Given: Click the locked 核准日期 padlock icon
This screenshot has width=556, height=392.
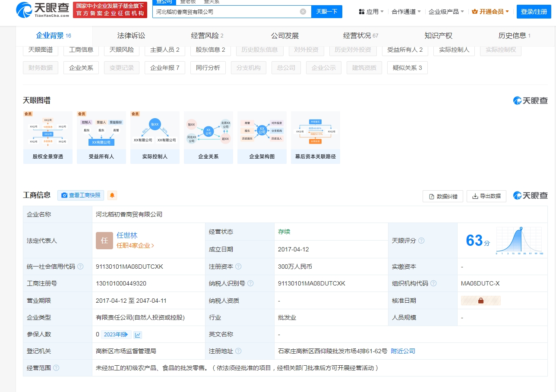Looking at the screenshot, I should point(480,301).
